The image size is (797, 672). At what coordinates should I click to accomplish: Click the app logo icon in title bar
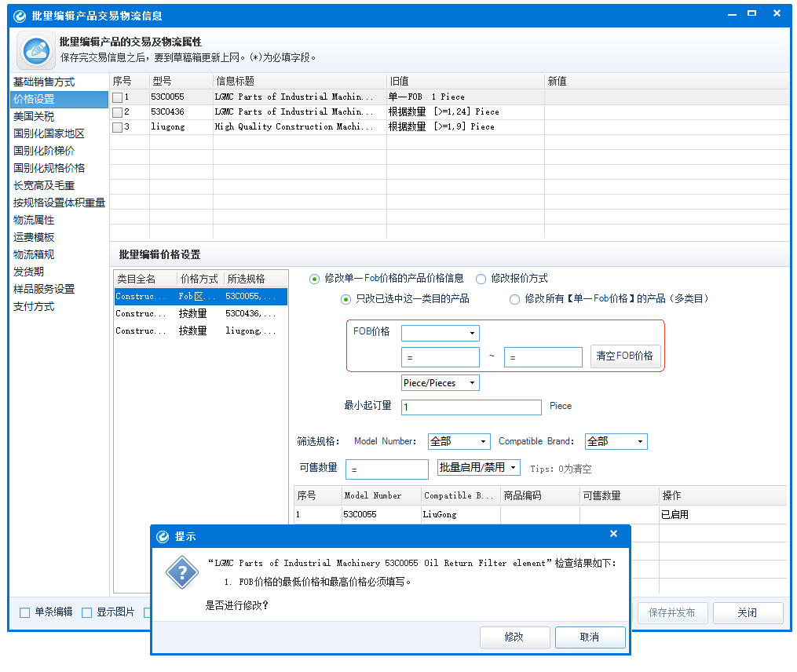[20, 16]
